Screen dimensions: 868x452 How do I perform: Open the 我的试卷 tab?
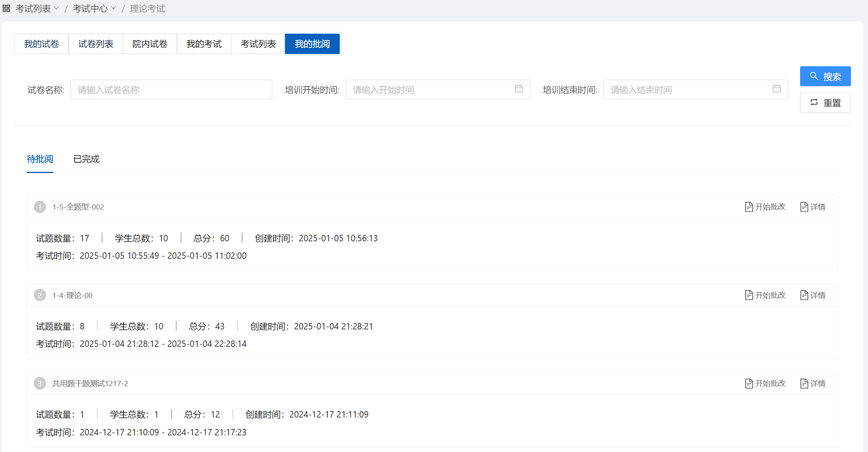coord(41,44)
